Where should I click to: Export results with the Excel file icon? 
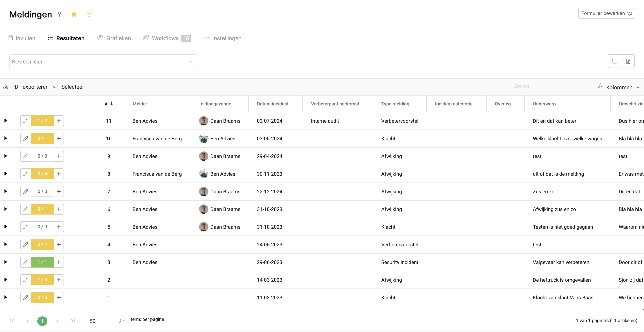coord(628,61)
